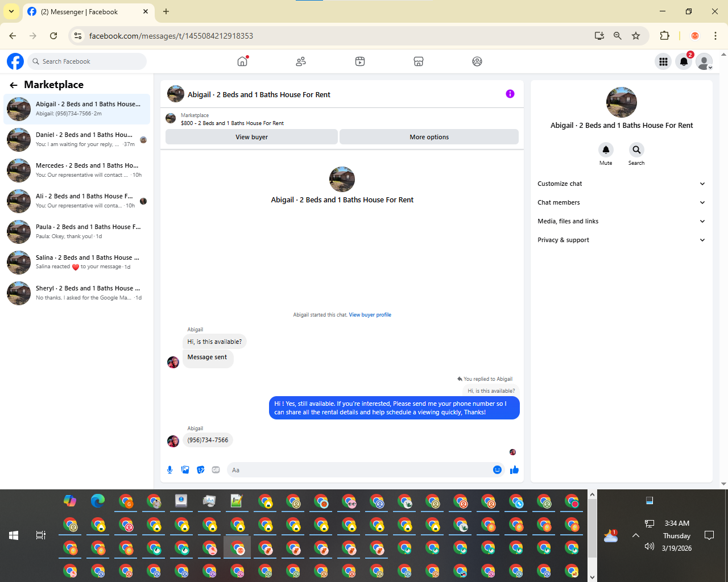Expand Chat members section
728x582 pixels.
pos(621,202)
